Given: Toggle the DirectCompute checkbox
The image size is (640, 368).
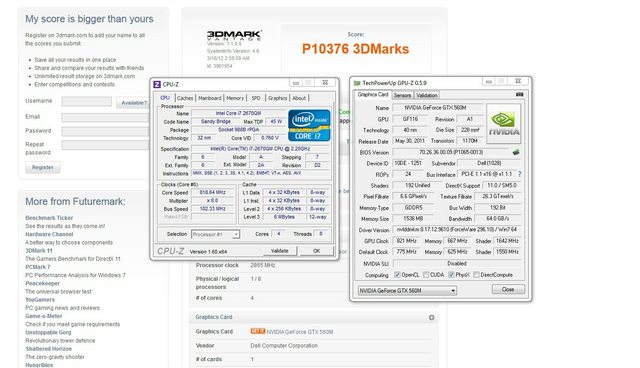Looking at the screenshot, I should click(476, 275).
